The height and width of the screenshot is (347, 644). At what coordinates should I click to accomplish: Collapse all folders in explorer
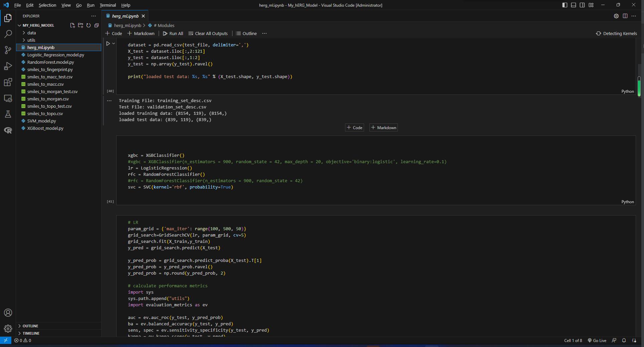pos(97,25)
